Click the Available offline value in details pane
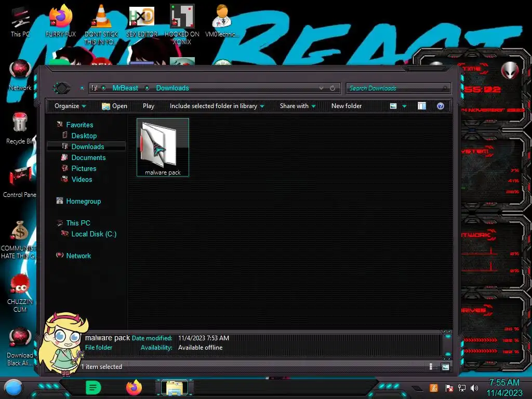532x399 pixels. [200, 348]
